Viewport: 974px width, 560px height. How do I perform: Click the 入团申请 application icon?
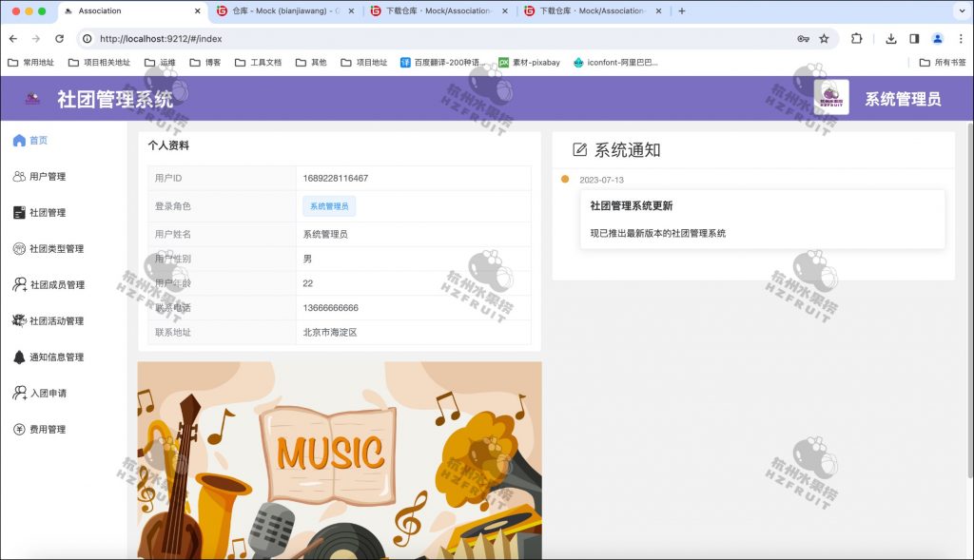click(x=20, y=393)
